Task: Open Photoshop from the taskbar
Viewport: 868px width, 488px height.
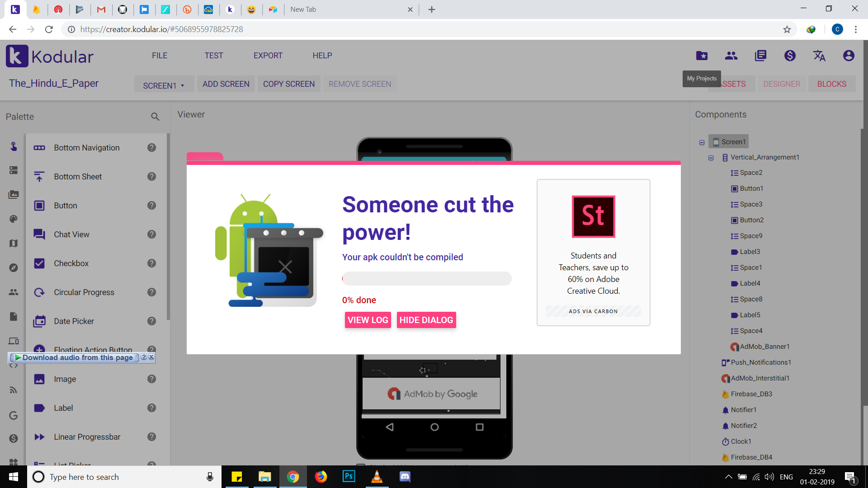Action: pyautogui.click(x=349, y=477)
